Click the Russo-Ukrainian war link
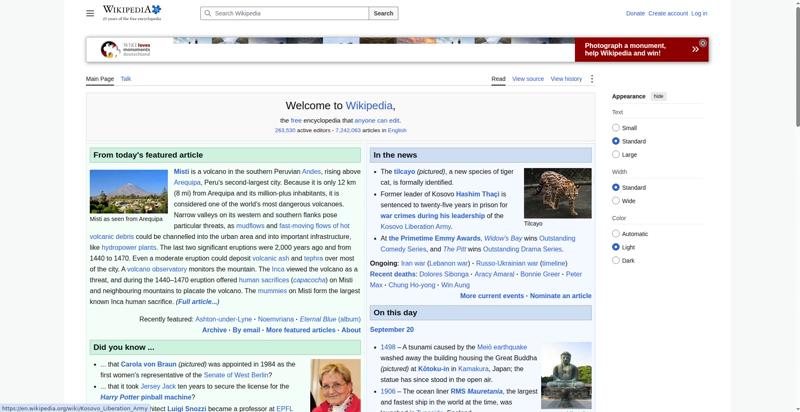Image resolution: width=800 pixels, height=412 pixels. pyautogui.click(x=506, y=263)
